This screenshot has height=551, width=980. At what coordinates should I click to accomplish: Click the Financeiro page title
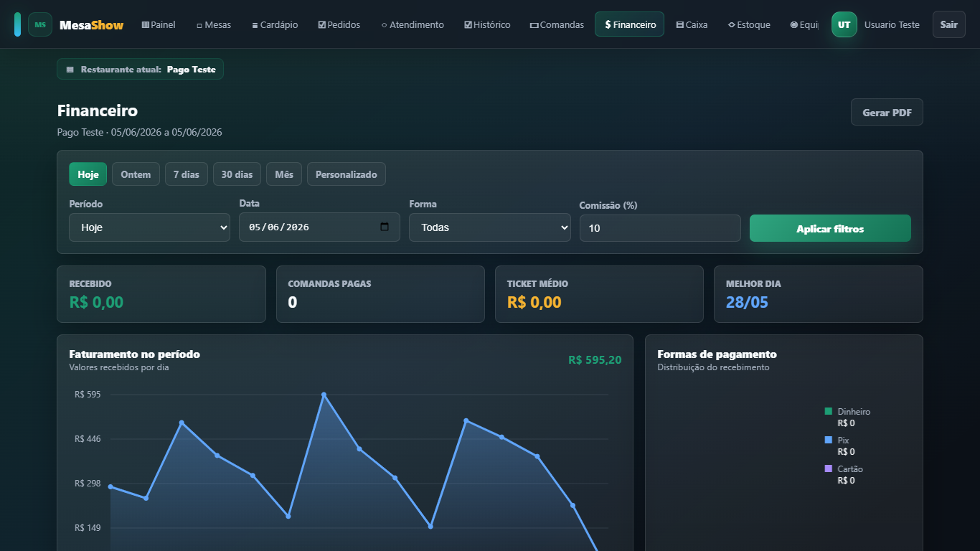pos(98,110)
